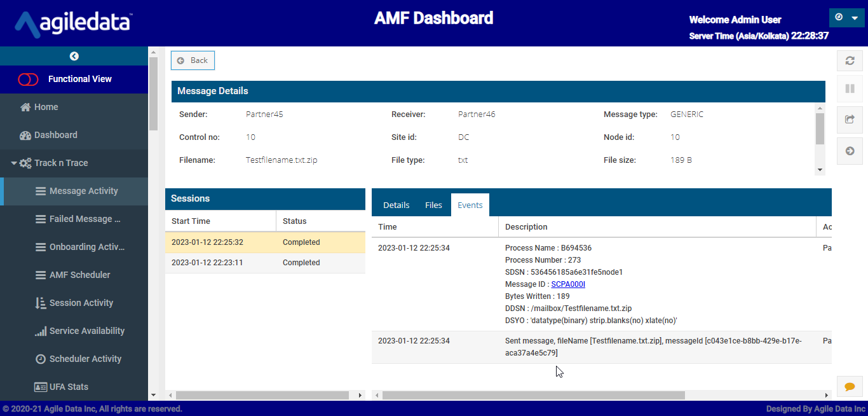868x416 pixels.
Task: Select the 22:23:11 completed session row
Action: [x=265, y=263]
